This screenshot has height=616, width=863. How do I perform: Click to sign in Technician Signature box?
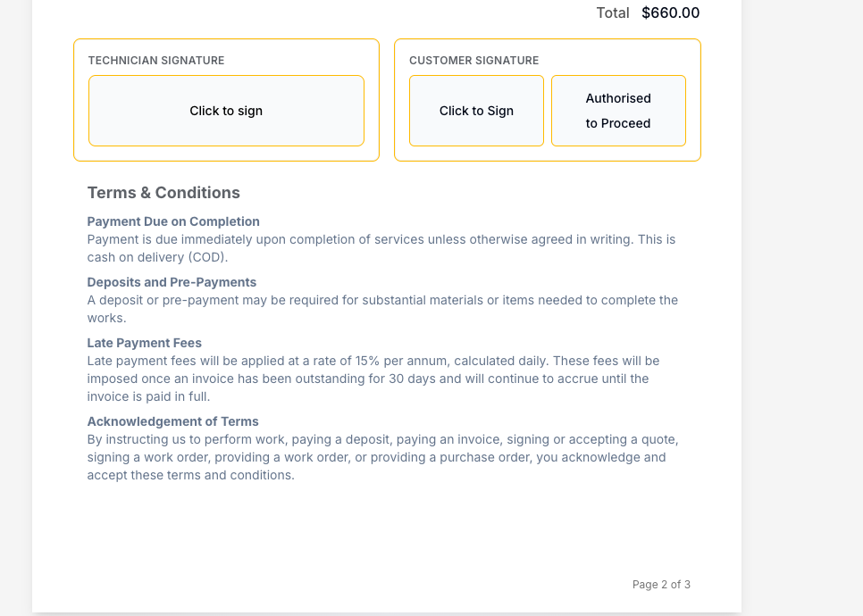point(226,111)
